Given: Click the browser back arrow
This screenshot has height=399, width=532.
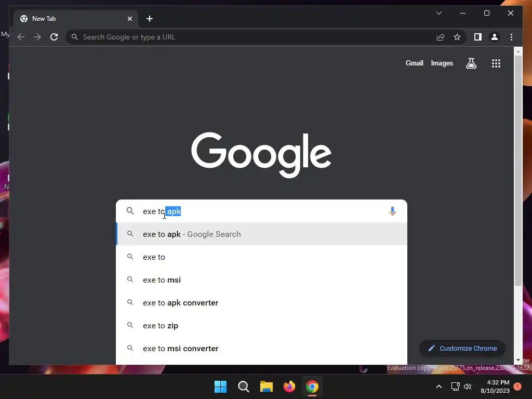Looking at the screenshot, I should click(21, 37).
